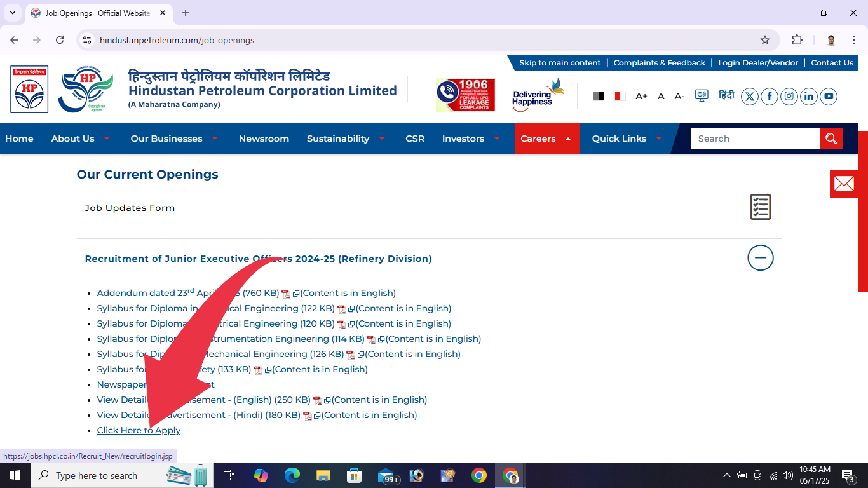The width and height of the screenshot is (868, 488).
Task: Reset font size with plain A
Action: 661,96
